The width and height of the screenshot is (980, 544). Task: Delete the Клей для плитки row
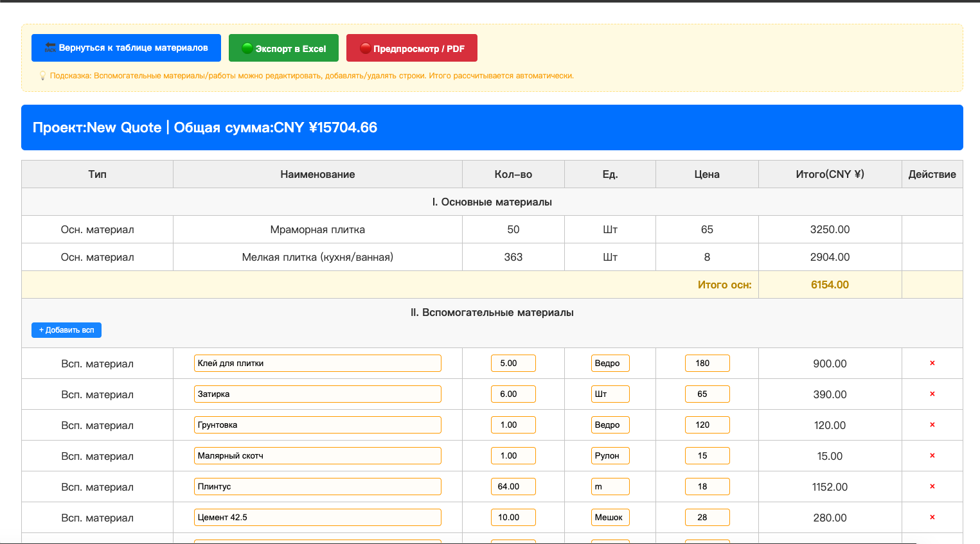coord(932,364)
